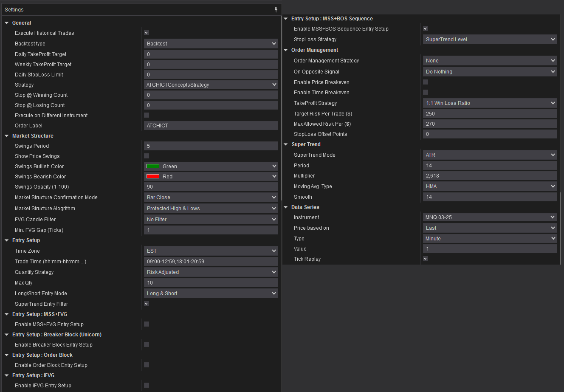Toggle Execute Historical Trades checkbox
Viewport: 564px width, 392px height.
147,33
